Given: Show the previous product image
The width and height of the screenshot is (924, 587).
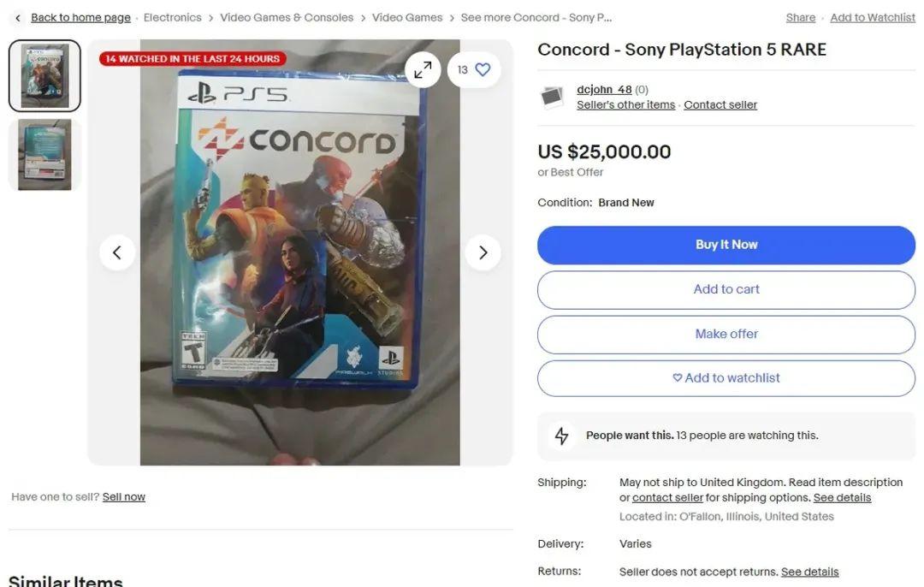Looking at the screenshot, I should (x=117, y=252).
